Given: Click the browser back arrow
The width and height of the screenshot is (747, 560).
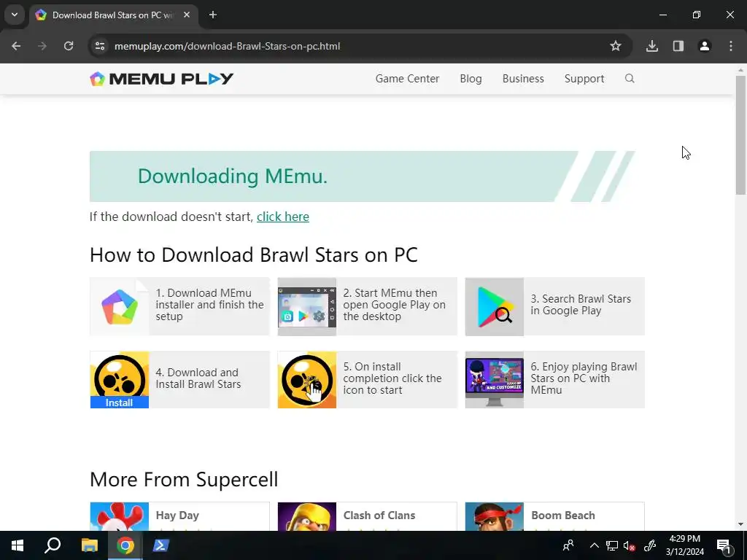Looking at the screenshot, I should tap(16, 46).
